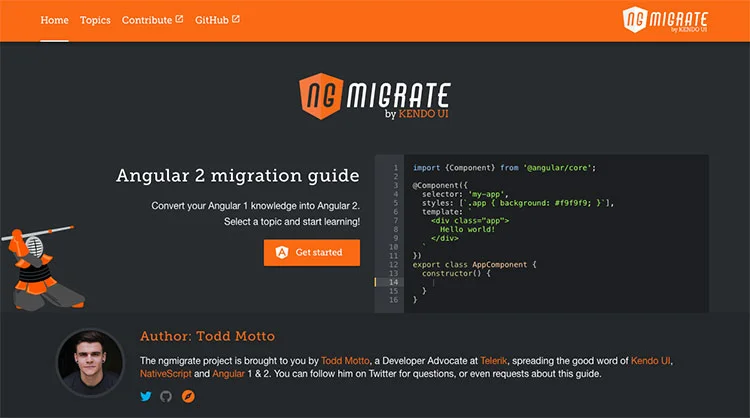The image size is (750, 418).
Task: Click the ngMigrate logo in header
Action: [665, 20]
